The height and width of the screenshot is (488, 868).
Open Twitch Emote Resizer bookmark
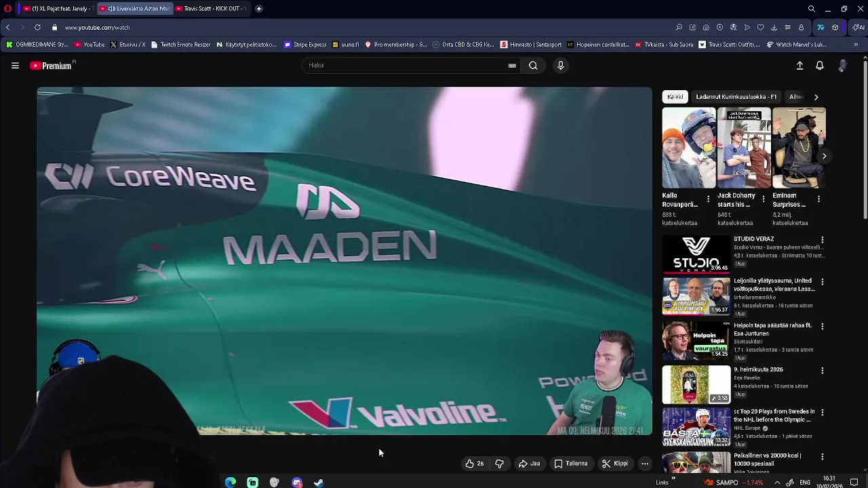[180, 45]
